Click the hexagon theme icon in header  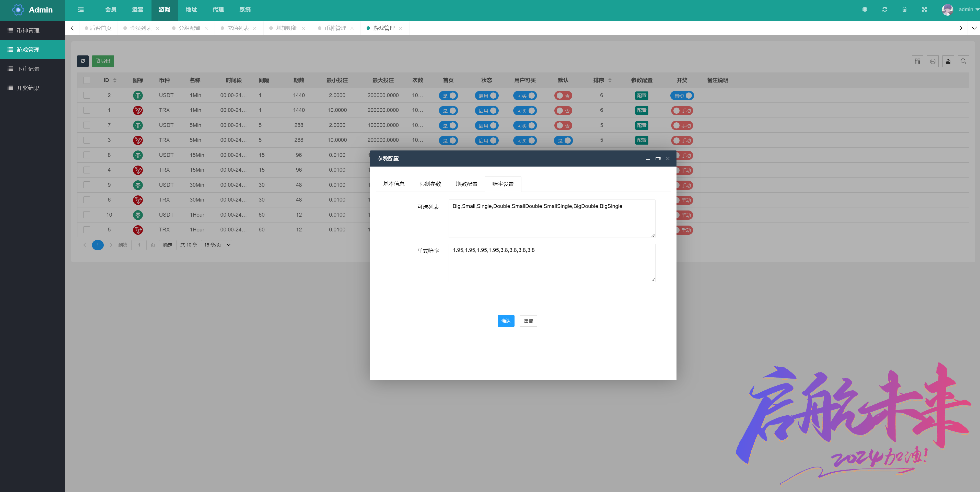pos(865,9)
